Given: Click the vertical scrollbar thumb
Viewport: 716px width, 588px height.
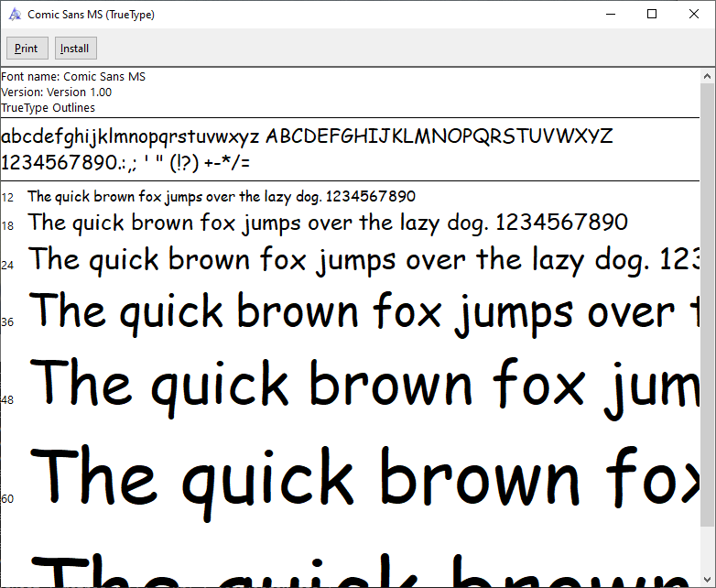Looking at the screenshot, I should click(708, 305).
